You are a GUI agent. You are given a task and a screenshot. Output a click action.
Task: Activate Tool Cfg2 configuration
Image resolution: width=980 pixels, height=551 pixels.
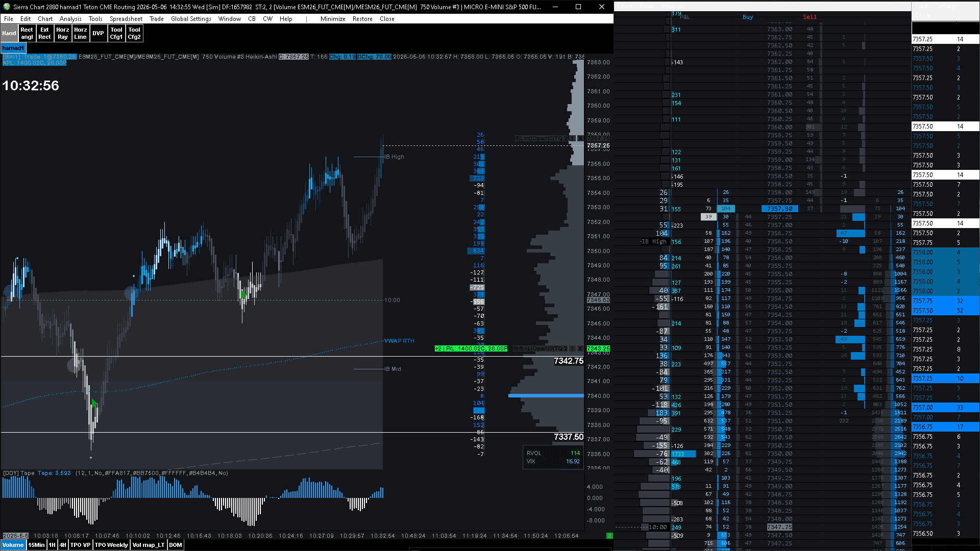tap(134, 33)
